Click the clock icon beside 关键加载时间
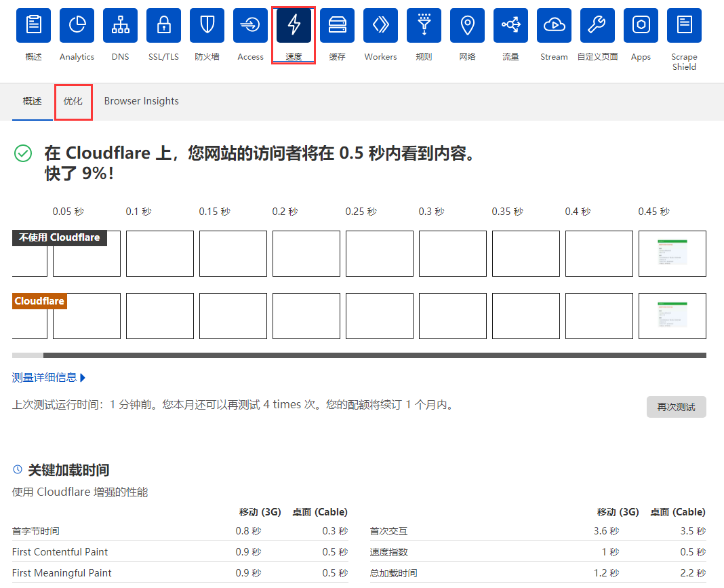This screenshot has width=724, height=588. point(18,469)
